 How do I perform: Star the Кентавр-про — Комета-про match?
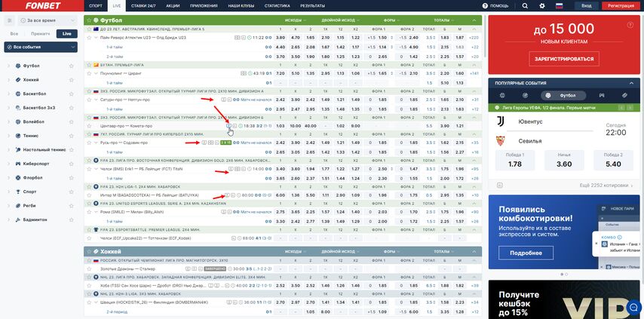[89, 126]
